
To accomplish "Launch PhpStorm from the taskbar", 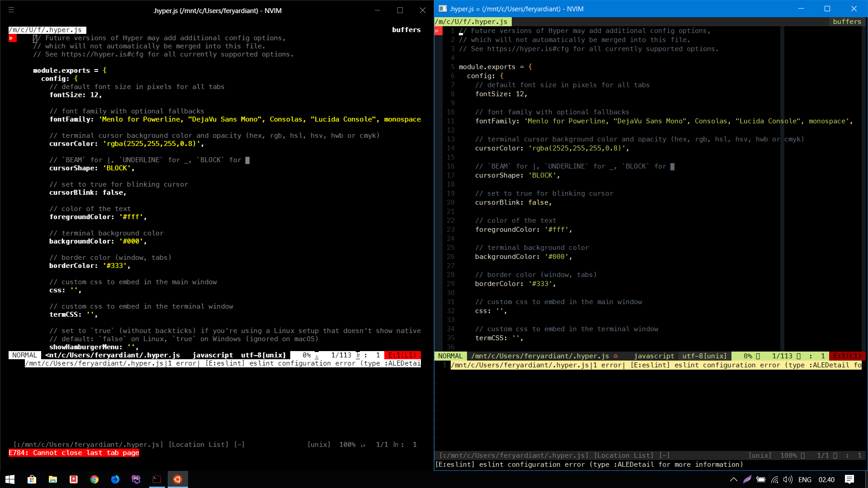I will pos(136,479).
